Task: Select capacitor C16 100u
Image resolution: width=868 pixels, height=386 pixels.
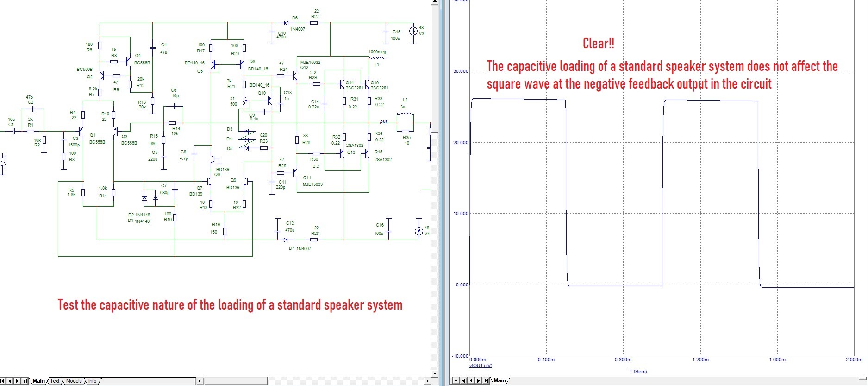Action: [x=388, y=230]
